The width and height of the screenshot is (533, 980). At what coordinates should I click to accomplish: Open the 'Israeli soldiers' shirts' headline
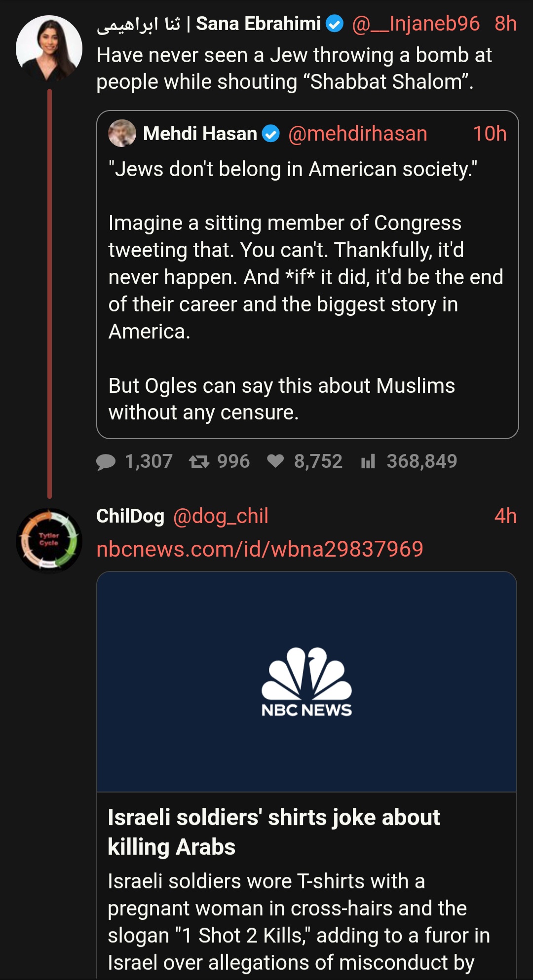pos(273,832)
